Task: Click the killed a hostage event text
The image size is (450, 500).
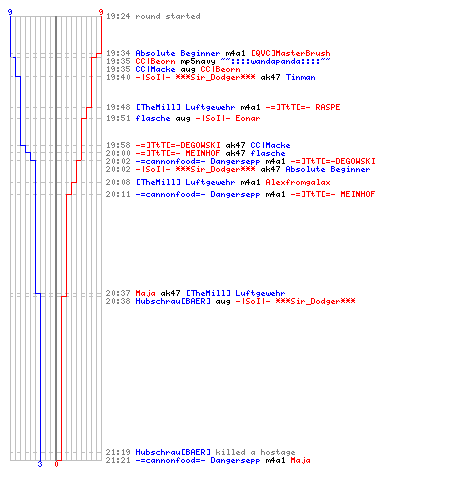Action: [255, 452]
